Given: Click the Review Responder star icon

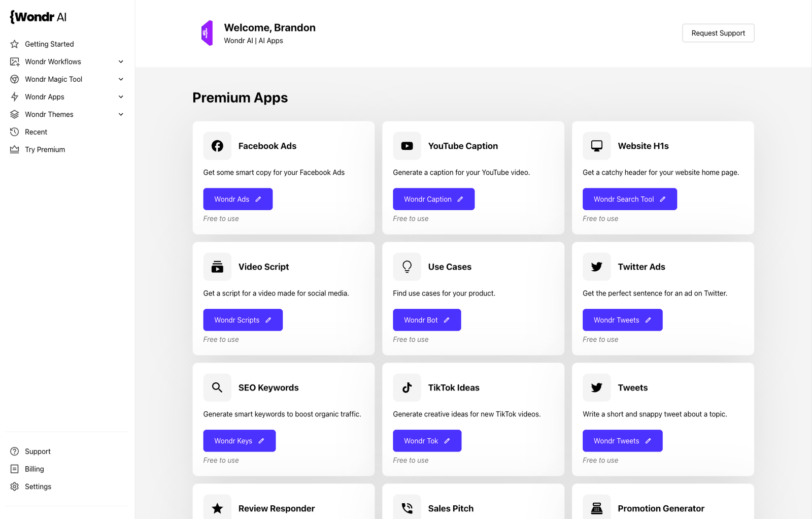Looking at the screenshot, I should 217,507.
